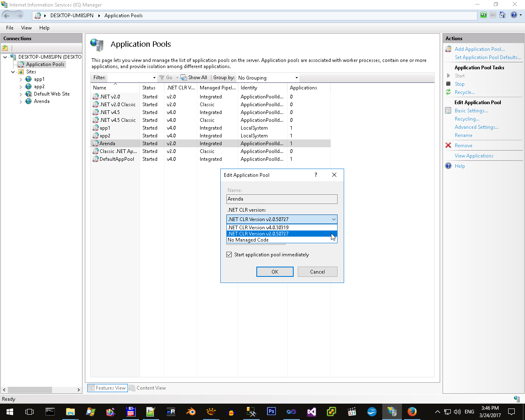The height and width of the screenshot is (420, 525).
Task: Open the Filter dropdown arrow
Action: [154, 78]
